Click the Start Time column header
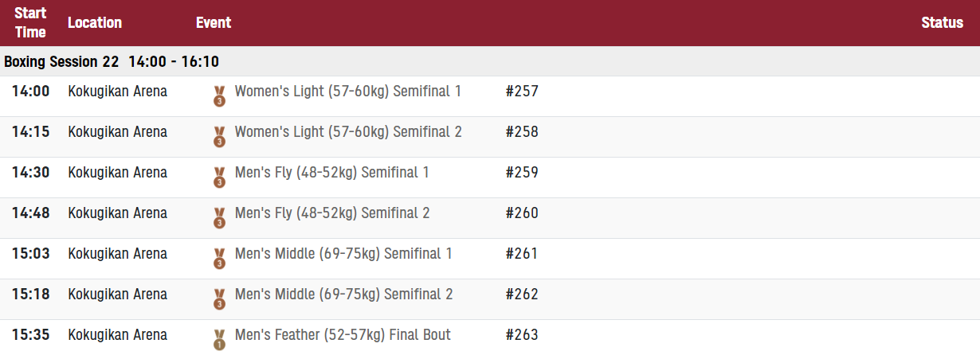This screenshot has height=359, width=980. click(30, 23)
